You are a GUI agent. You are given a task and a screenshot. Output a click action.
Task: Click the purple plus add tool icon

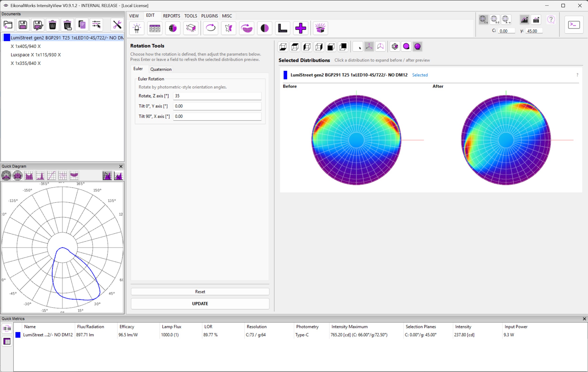(x=300, y=28)
